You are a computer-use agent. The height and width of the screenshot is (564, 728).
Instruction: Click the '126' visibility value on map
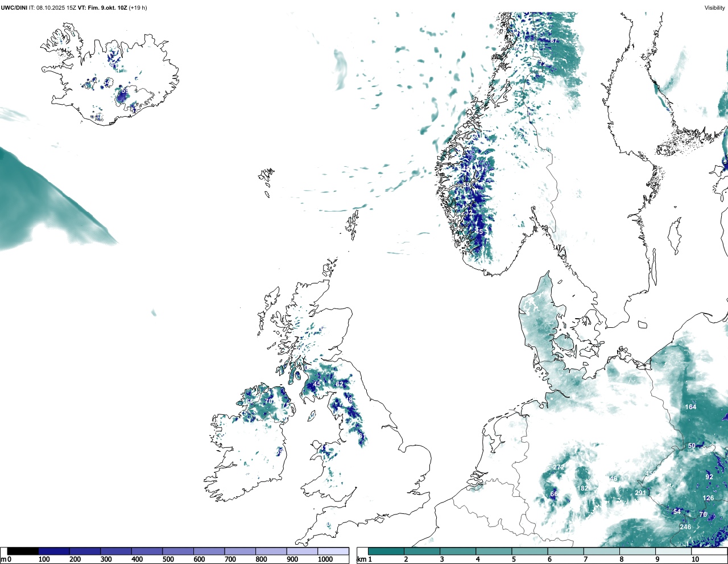coord(708,498)
